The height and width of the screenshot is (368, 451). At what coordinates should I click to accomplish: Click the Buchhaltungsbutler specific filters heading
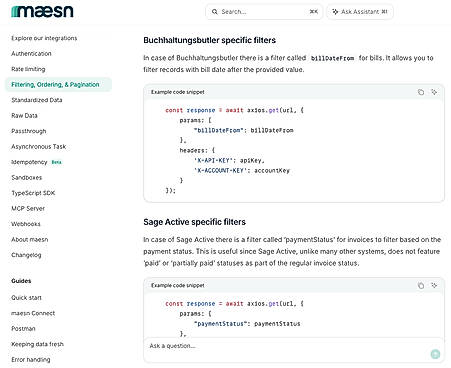(x=210, y=40)
